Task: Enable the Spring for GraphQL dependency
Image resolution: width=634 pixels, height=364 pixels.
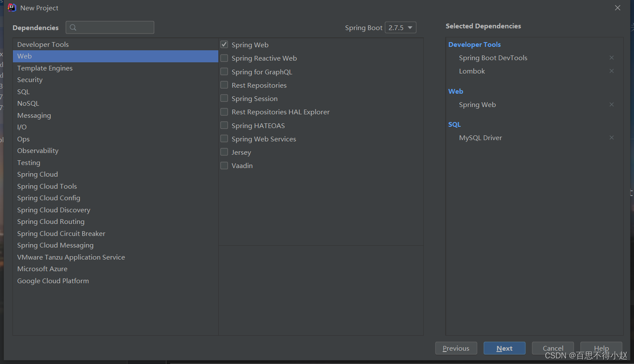Action: point(224,71)
